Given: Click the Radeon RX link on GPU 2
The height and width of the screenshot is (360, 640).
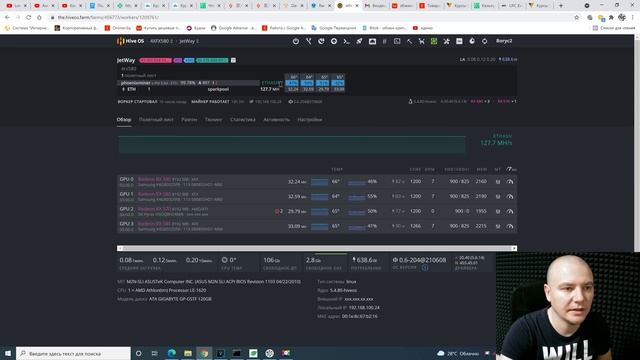Looking at the screenshot, I should pyautogui.click(x=154, y=209).
